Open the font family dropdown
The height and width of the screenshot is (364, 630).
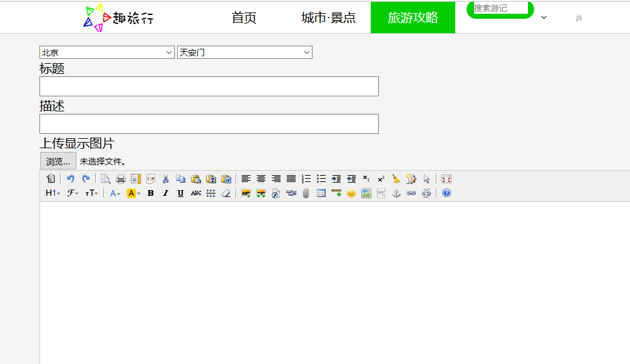(72, 193)
